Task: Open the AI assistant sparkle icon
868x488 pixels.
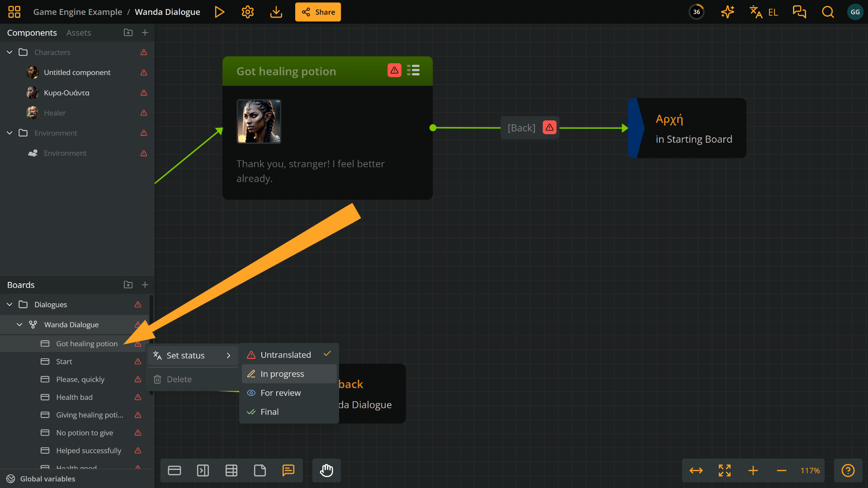Action: point(727,12)
